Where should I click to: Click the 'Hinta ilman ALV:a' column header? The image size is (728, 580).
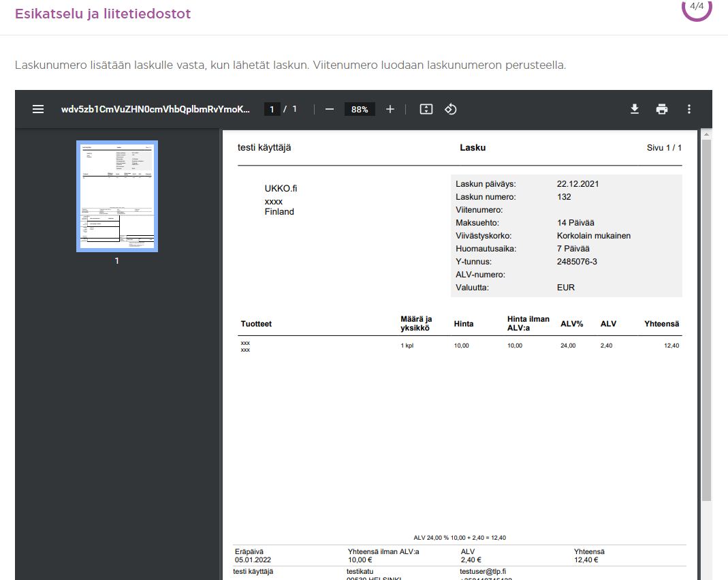point(528,324)
